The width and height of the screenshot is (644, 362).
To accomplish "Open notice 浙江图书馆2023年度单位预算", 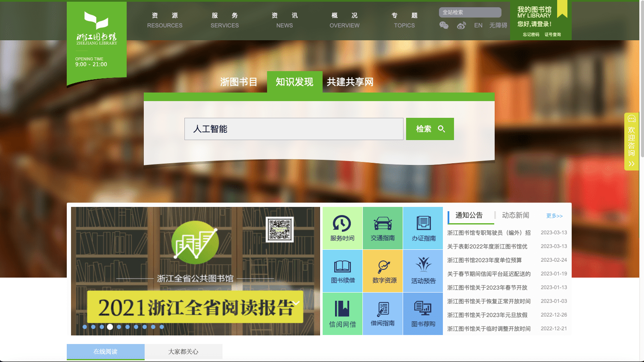I will (x=484, y=260).
